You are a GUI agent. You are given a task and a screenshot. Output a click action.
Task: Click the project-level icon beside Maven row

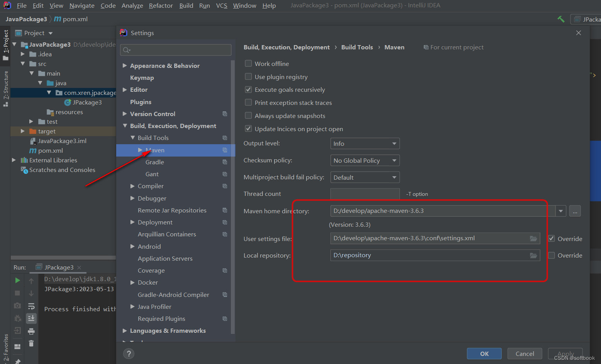(225, 150)
